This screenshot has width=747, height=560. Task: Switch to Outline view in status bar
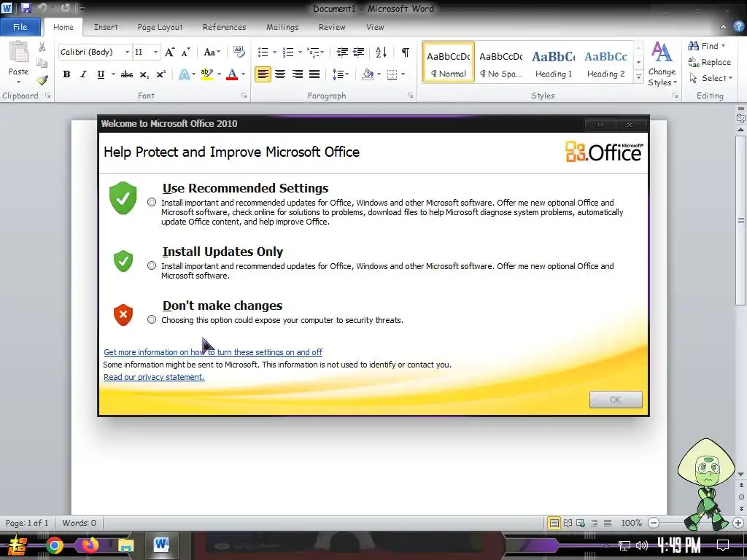tap(594, 523)
